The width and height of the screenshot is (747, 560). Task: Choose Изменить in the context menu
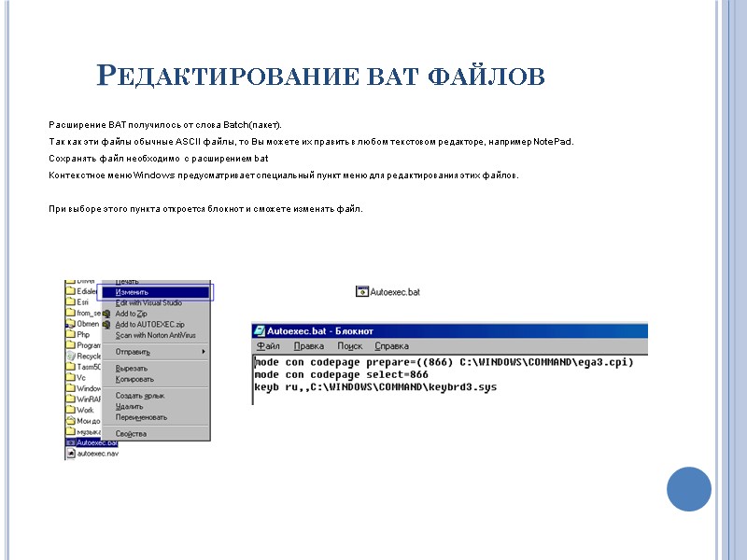pyautogui.click(x=156, y=292)
